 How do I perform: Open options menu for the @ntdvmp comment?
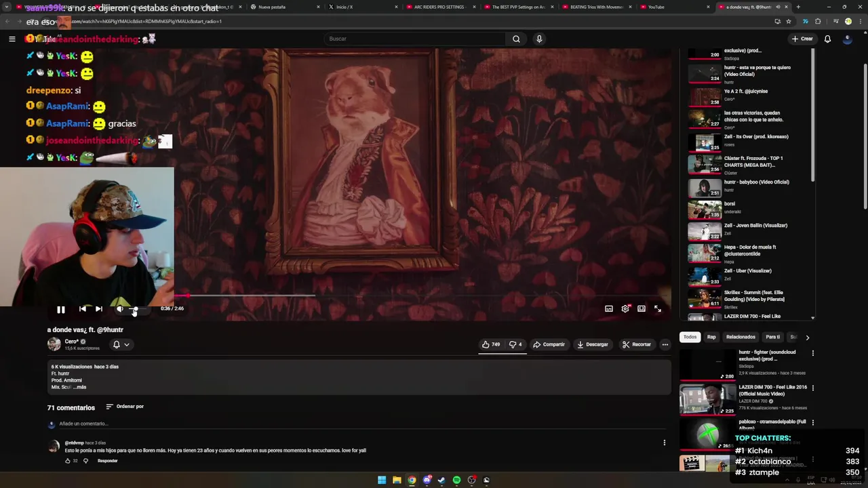[x=665, y=443]
